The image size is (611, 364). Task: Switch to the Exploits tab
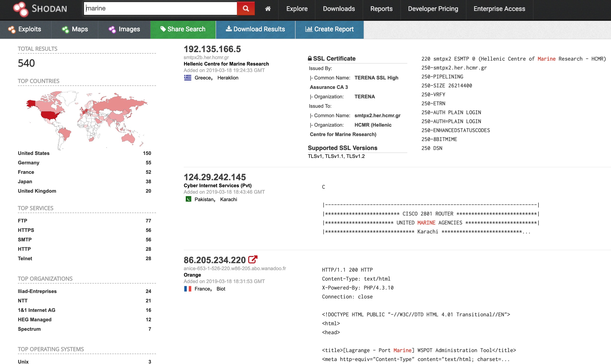26,29
